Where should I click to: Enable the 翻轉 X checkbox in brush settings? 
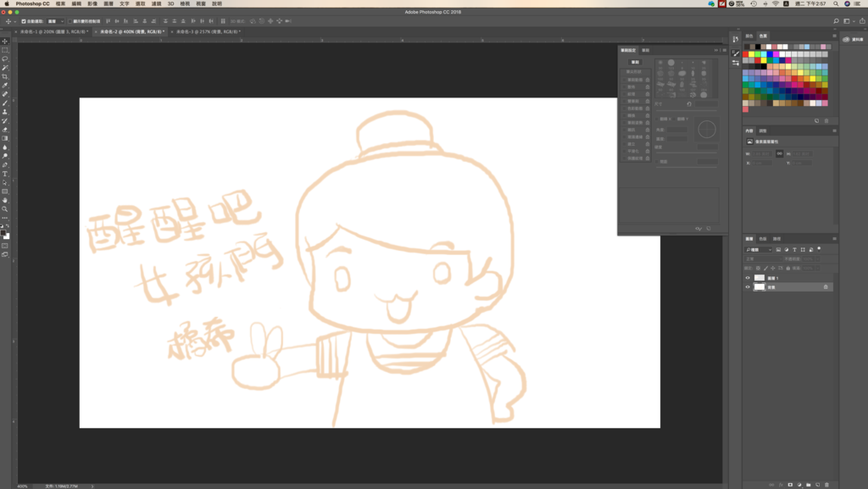click(x=657, y=119)
